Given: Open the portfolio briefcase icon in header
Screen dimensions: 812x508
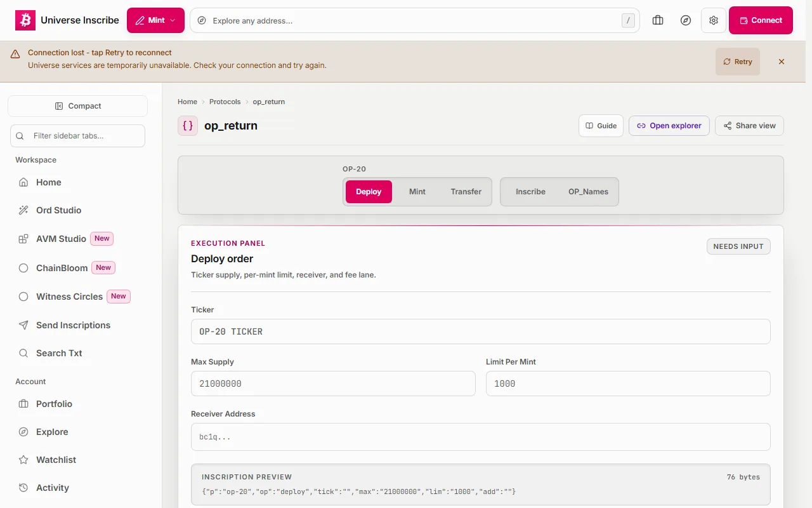Looking at the screenshot, I should pos(658,20).
